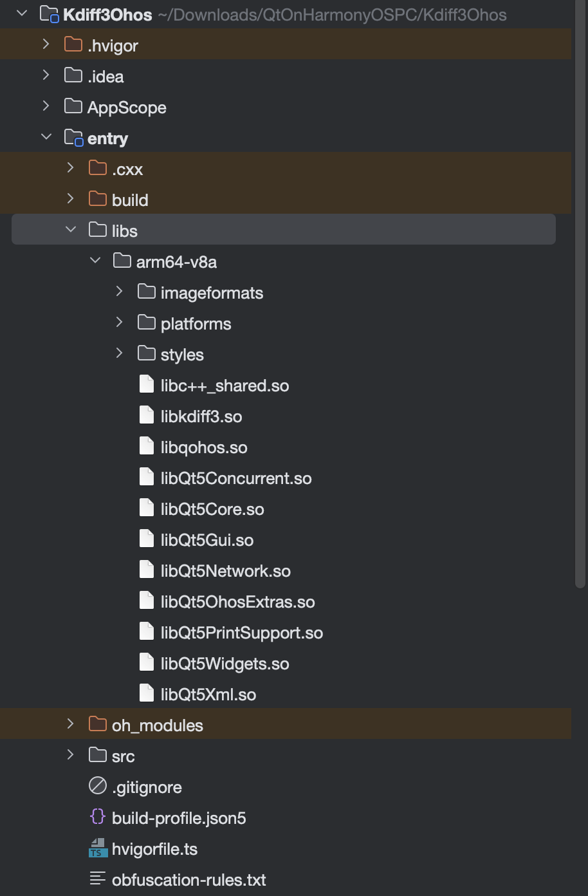This screenshot has height=896, width=588.
Task: Click the project tree vertical scrollbar
Action: click(x=580, y=294)
